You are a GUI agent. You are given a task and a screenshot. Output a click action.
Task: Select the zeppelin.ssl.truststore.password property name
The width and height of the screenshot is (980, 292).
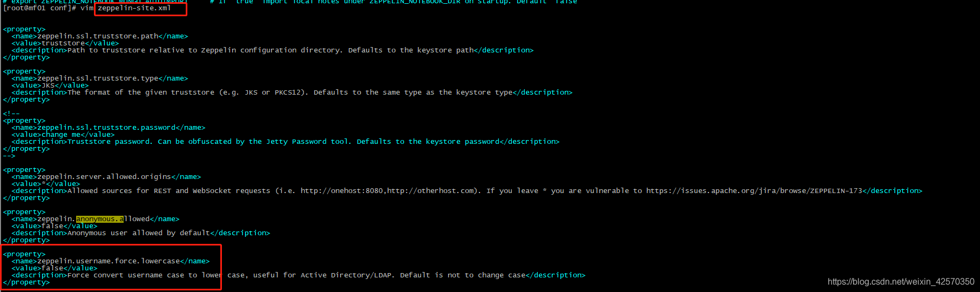[x=106, y=128]
